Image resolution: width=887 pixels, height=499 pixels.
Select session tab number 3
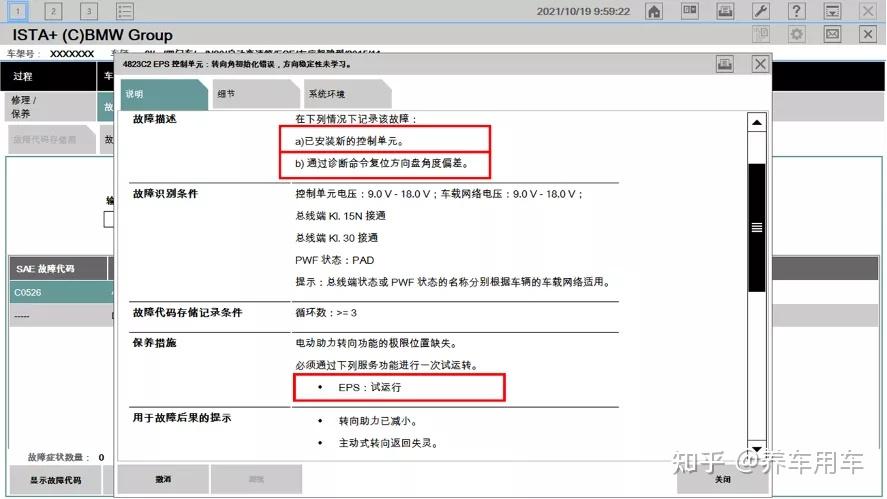point(89,11)
